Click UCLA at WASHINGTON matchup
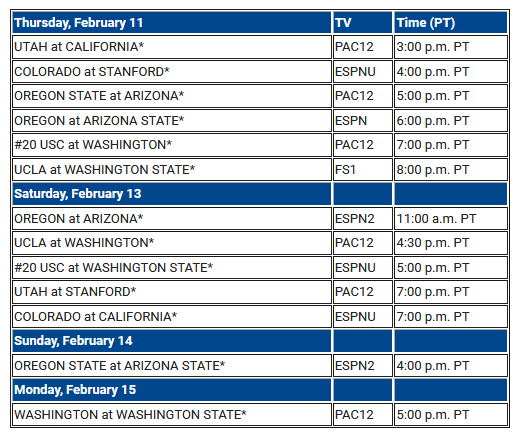 (172, 243)
